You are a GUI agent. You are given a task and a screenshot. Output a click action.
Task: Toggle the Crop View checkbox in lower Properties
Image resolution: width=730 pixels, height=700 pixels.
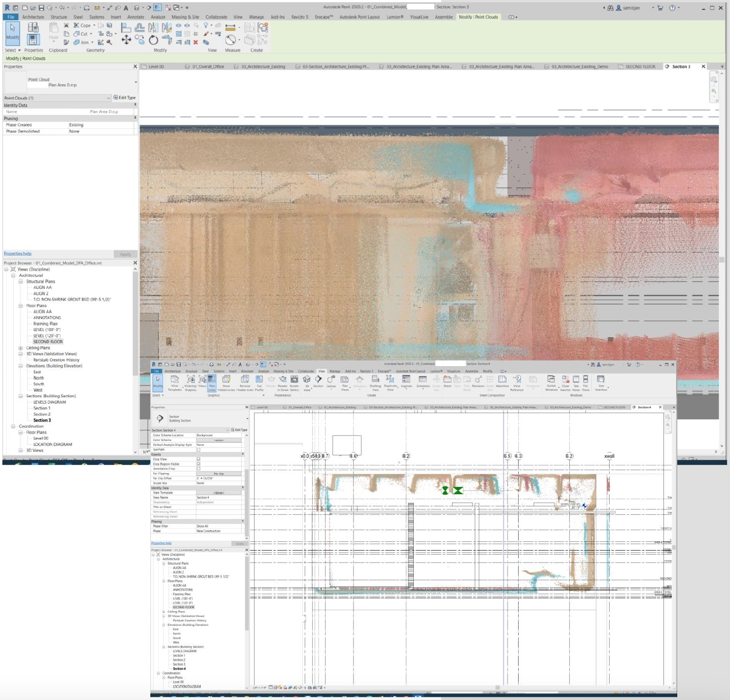[x=199, y=459]
